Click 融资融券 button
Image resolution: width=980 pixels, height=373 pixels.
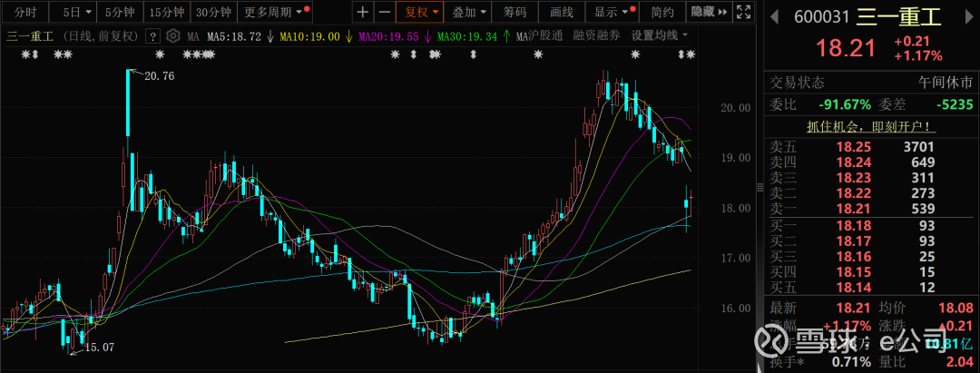[x=596, y=35]
